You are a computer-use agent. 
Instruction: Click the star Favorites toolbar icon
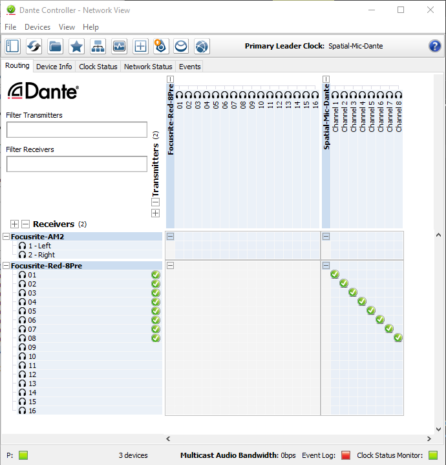pos(76,46)
